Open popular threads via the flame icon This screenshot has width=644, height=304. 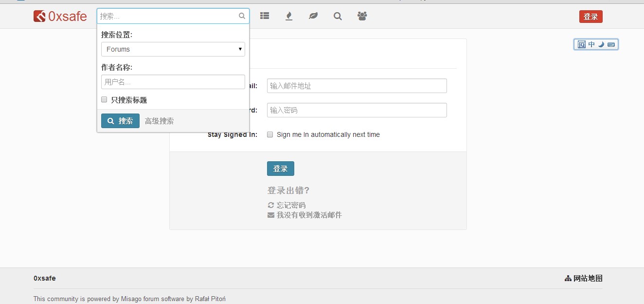289,16
